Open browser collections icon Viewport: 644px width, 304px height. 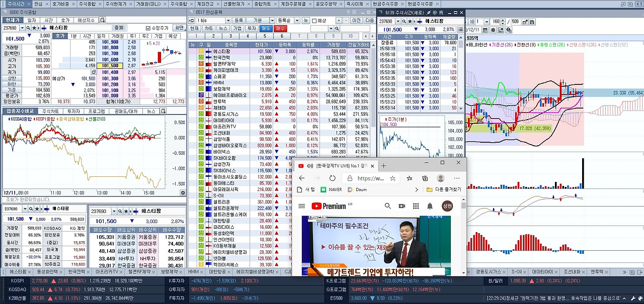425,178
